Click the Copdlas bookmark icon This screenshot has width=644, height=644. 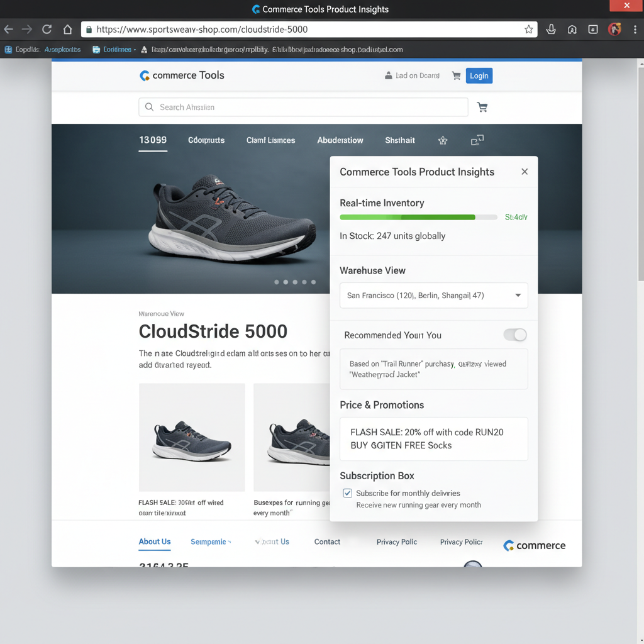[8, 50]
